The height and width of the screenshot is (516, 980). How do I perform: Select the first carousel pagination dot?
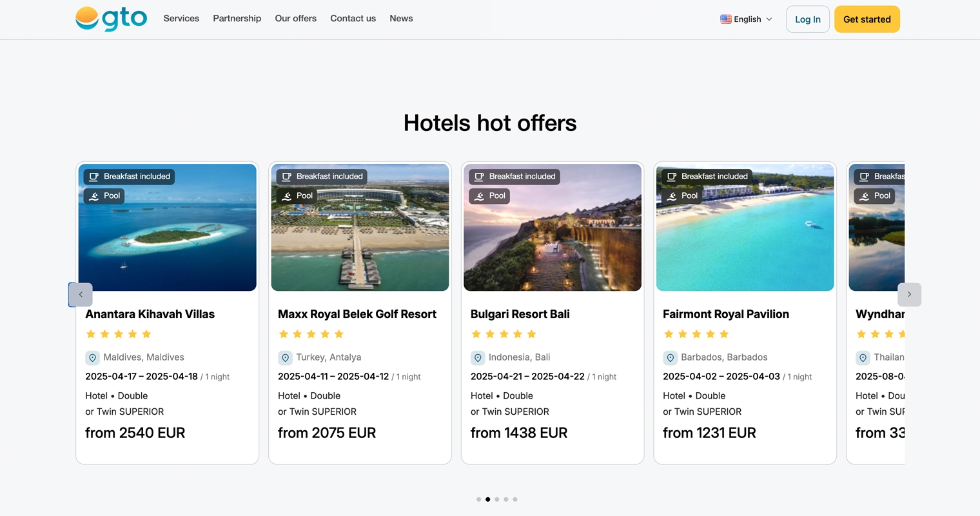coord(478,499)
